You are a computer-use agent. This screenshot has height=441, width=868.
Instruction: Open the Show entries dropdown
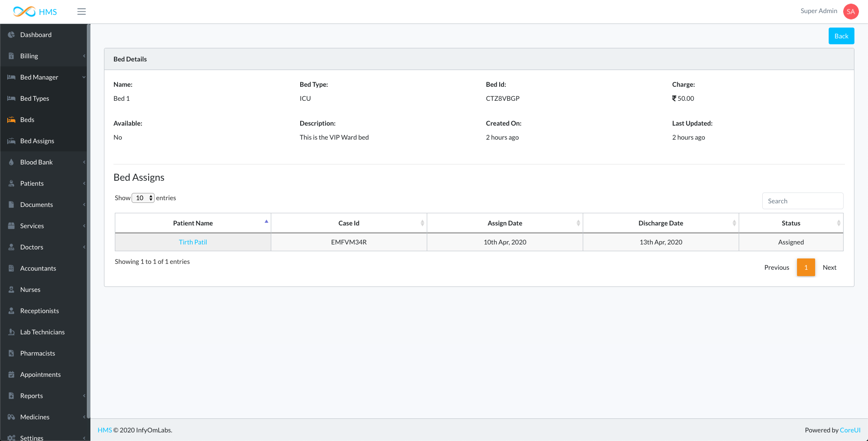143,198
